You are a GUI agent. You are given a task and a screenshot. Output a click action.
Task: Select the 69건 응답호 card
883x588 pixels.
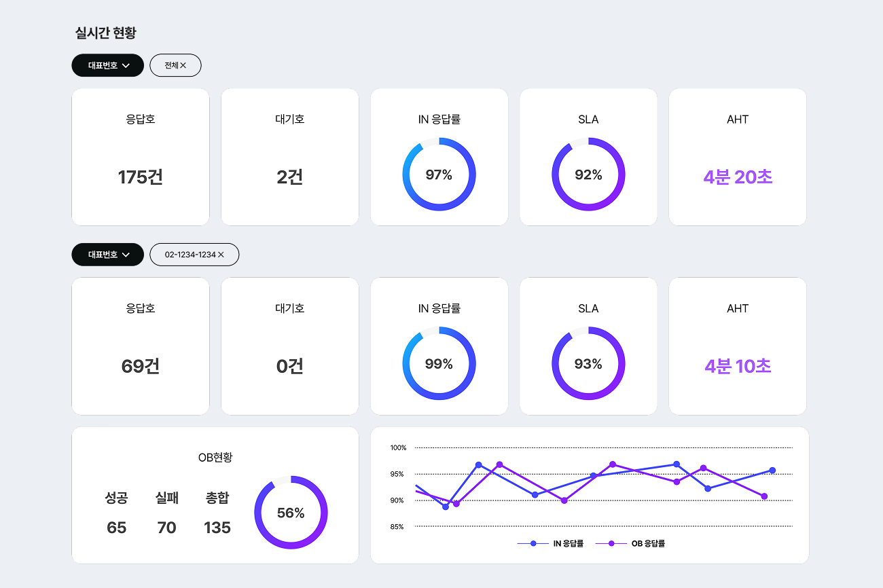[141, 346]
